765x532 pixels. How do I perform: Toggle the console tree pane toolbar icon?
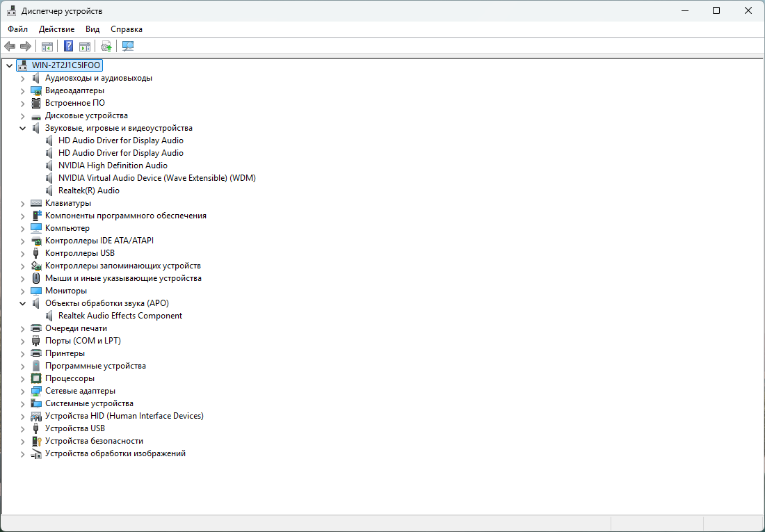coord(47,47)
